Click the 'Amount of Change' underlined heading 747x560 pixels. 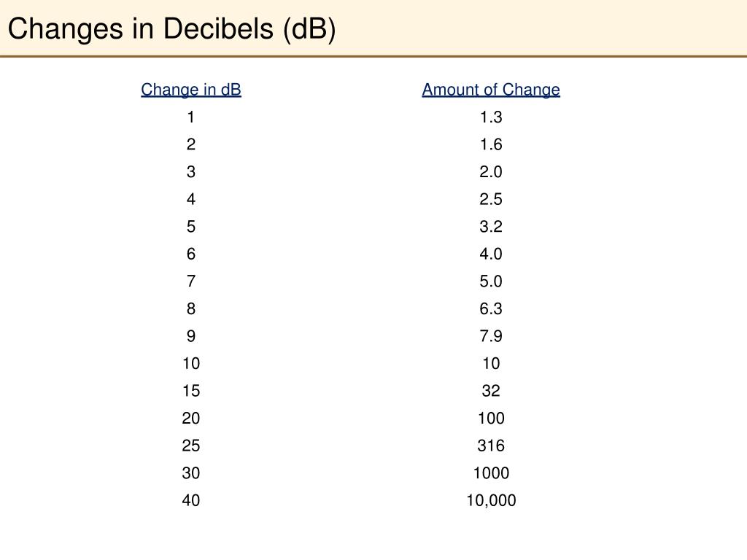(491, 90)
